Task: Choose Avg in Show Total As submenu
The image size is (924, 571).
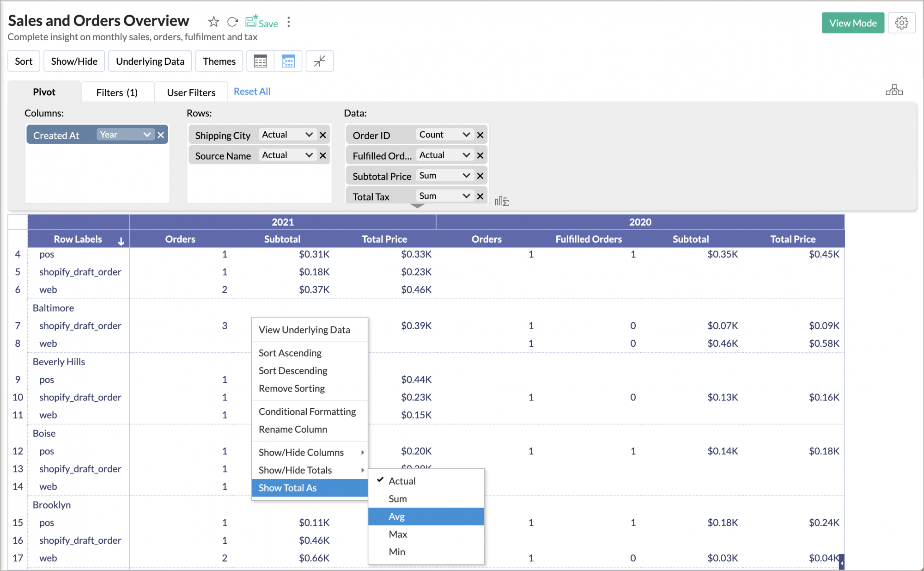Action: (x=397, y=516)
